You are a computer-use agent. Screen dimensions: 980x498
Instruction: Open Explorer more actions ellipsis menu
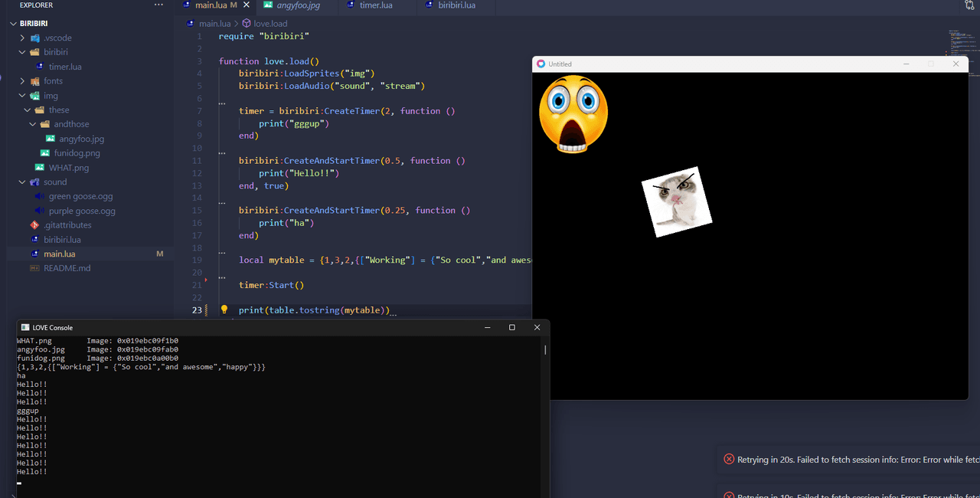158,5
